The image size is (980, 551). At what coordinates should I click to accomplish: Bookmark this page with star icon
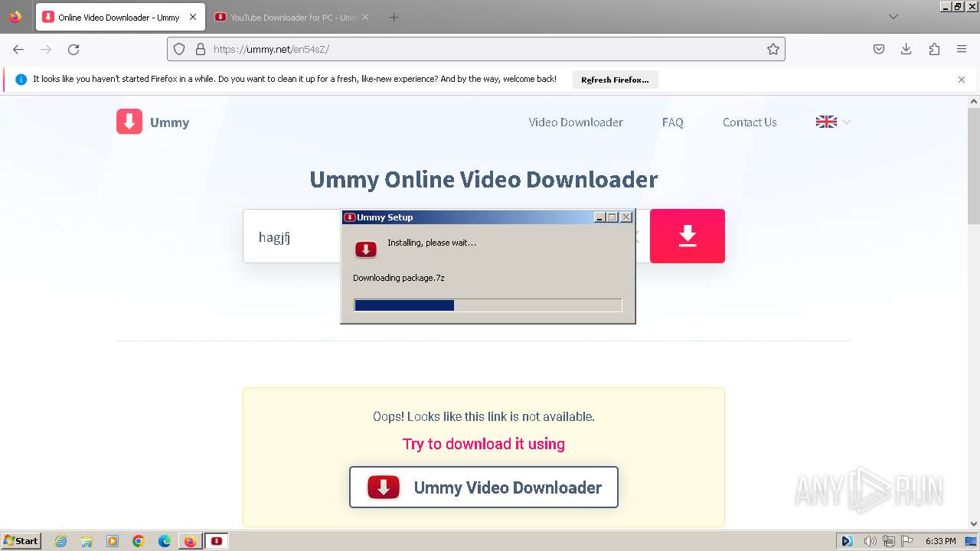click(773, 49)
